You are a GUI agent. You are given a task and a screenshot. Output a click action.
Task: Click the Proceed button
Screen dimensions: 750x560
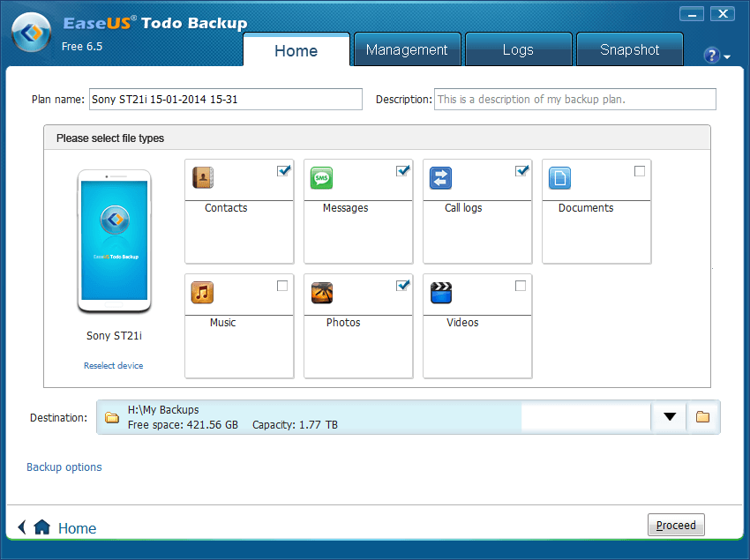(676, 525)
